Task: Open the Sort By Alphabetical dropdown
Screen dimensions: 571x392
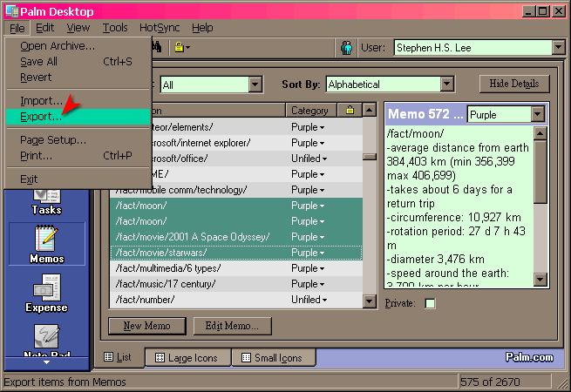Action: 447,84
